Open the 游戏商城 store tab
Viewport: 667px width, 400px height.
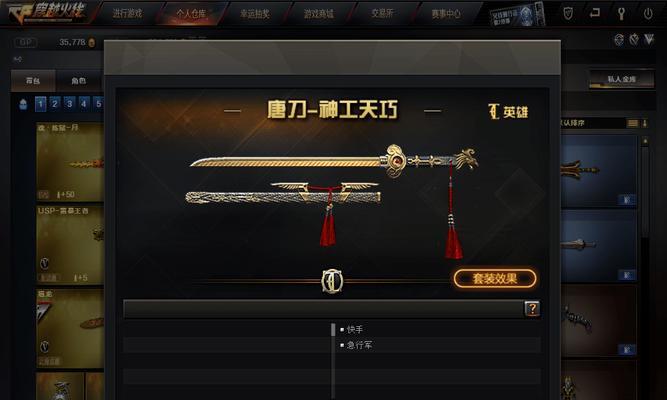click(x=318, y=14)
